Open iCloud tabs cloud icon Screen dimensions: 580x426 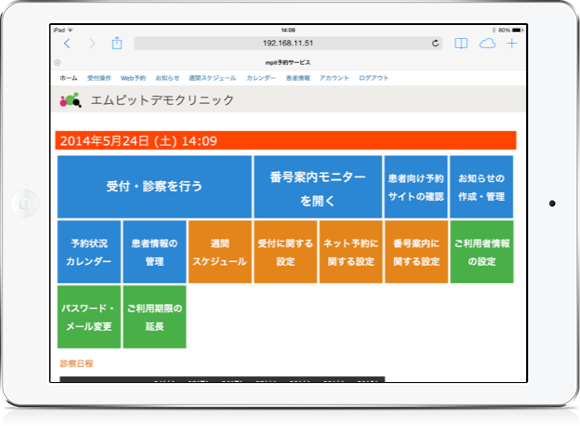click(487, 44)
